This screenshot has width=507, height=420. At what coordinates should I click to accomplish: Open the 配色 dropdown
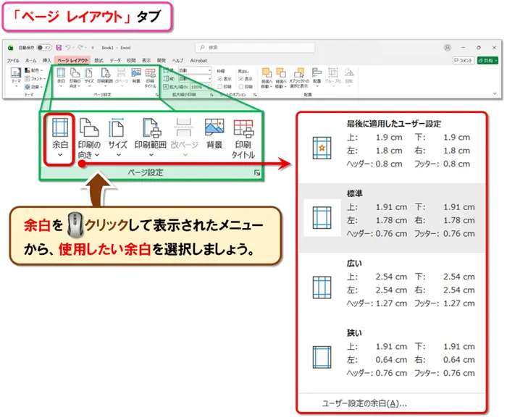pos(33,70)
